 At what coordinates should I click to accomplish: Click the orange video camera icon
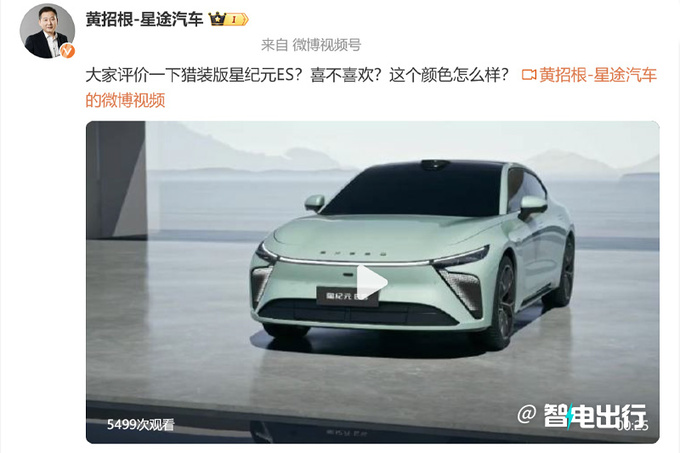coord(529,75)
